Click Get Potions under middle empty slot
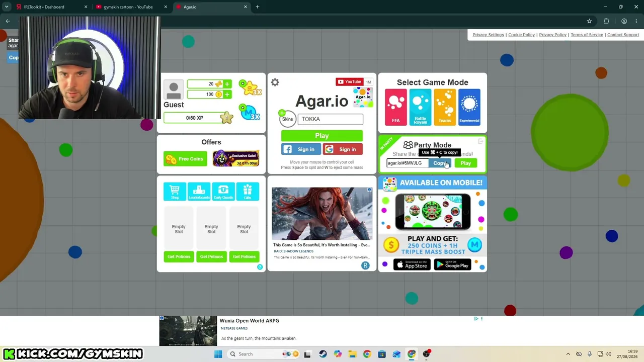The image size is (644, 362). click(211, 257)
